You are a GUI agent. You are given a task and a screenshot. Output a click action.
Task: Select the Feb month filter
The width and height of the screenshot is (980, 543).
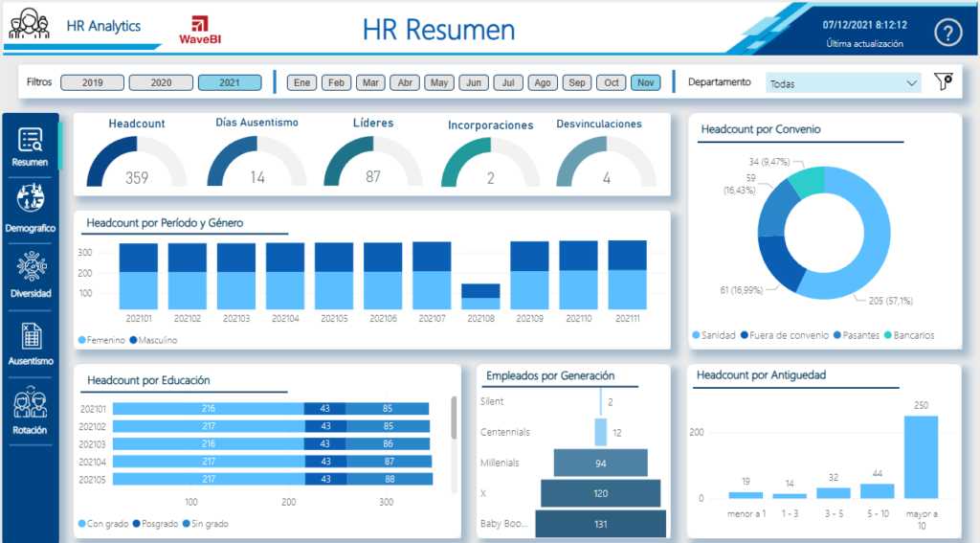coord(336,82)
